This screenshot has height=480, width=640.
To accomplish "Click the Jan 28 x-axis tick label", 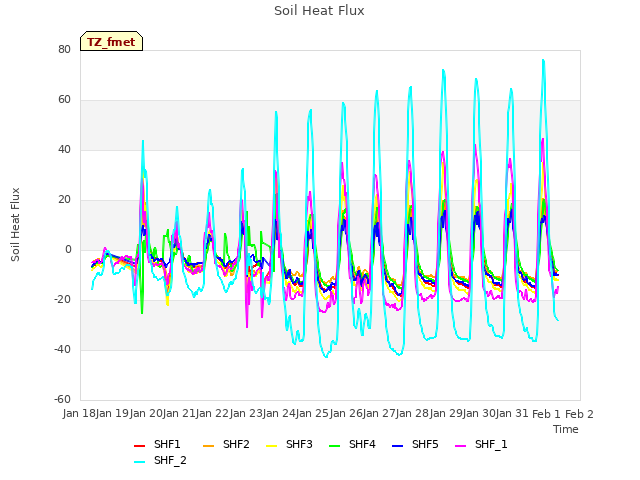I will 413,413.
